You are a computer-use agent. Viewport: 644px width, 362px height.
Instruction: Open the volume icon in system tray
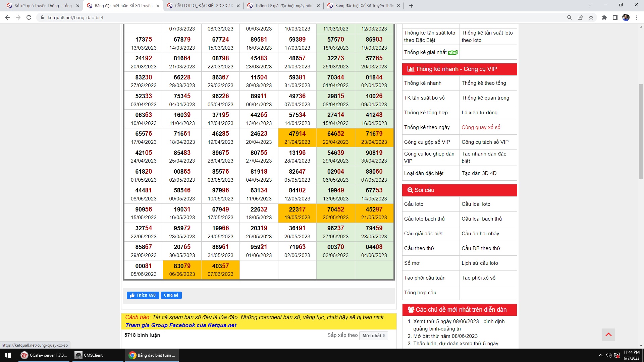608,355
